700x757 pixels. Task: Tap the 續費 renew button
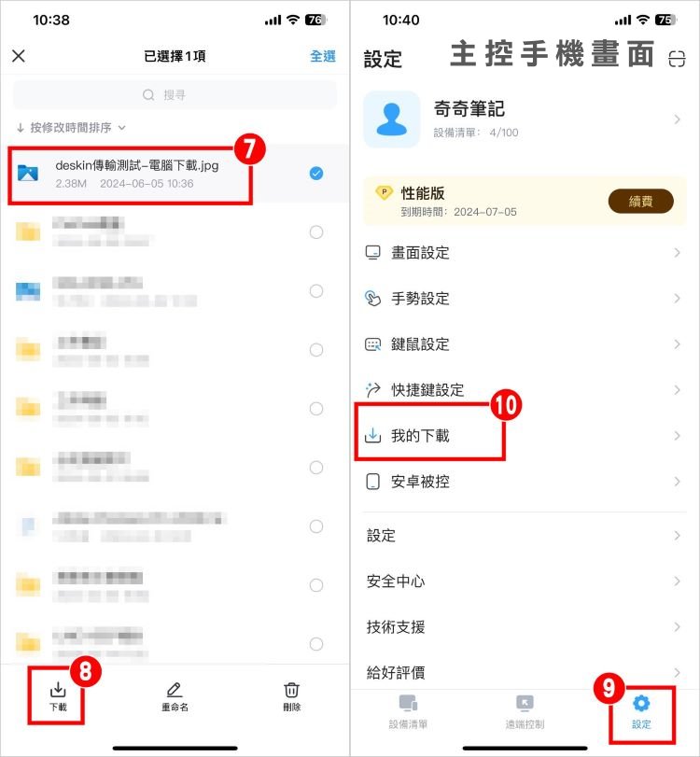point(640,202)
